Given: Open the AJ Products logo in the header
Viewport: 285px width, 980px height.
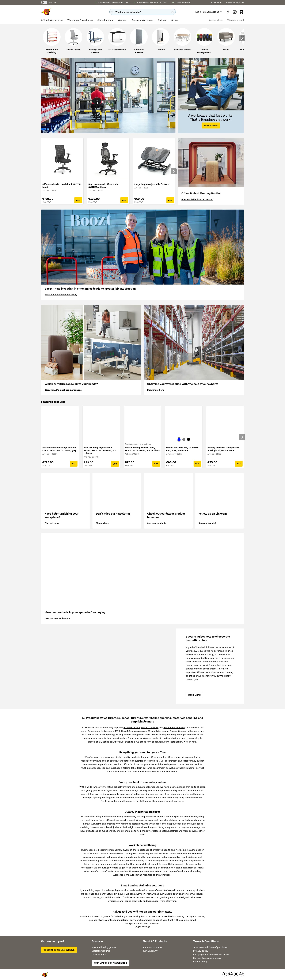Looking at the screenshot, I should coord(46,12).
